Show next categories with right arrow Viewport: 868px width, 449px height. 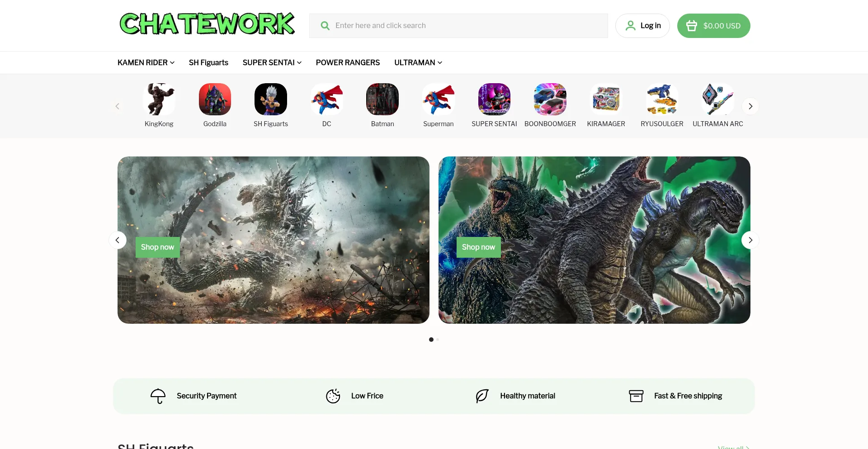pos(750,106)
